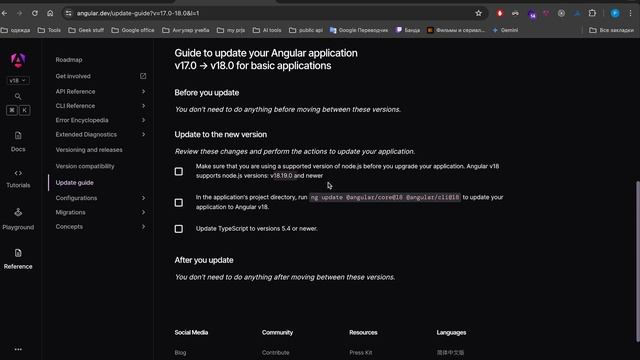
Task: Open the Tutorials section icon
Action: [18, 173]
